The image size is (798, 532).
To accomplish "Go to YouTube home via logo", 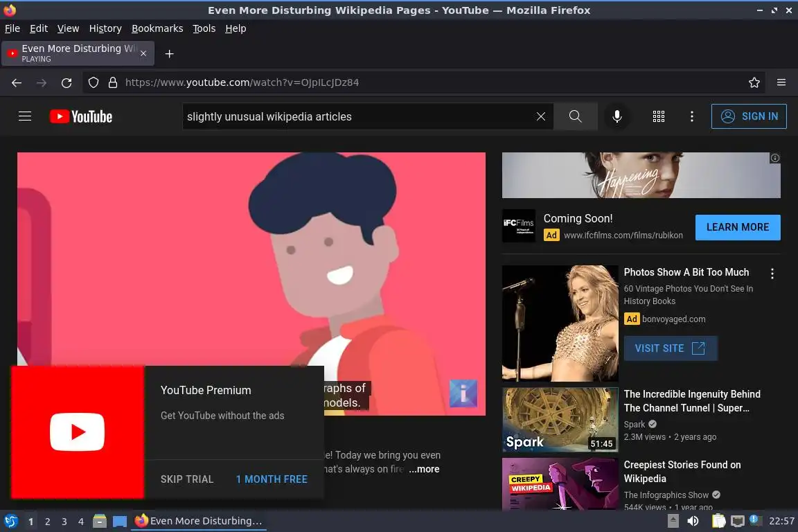I will point(81,116).
